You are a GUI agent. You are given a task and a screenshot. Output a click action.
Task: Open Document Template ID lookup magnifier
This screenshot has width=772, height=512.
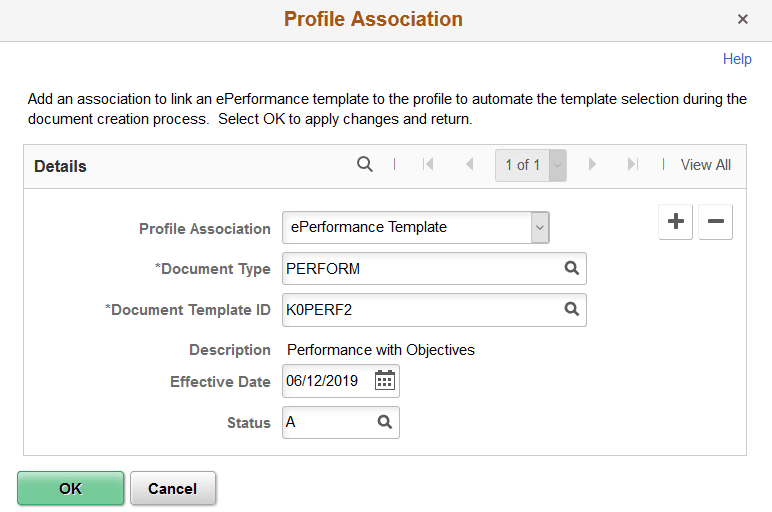(x=572, y=310)
